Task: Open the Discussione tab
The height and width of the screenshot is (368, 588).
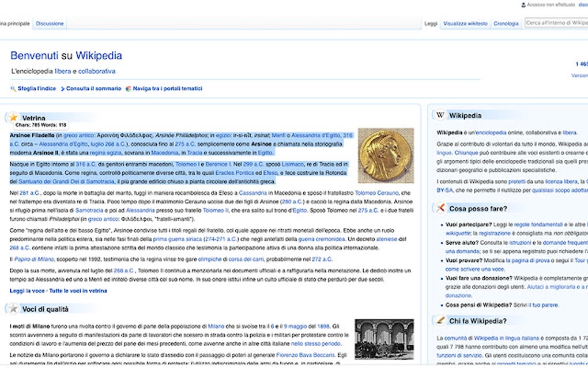Action: (x=50, y=23)
